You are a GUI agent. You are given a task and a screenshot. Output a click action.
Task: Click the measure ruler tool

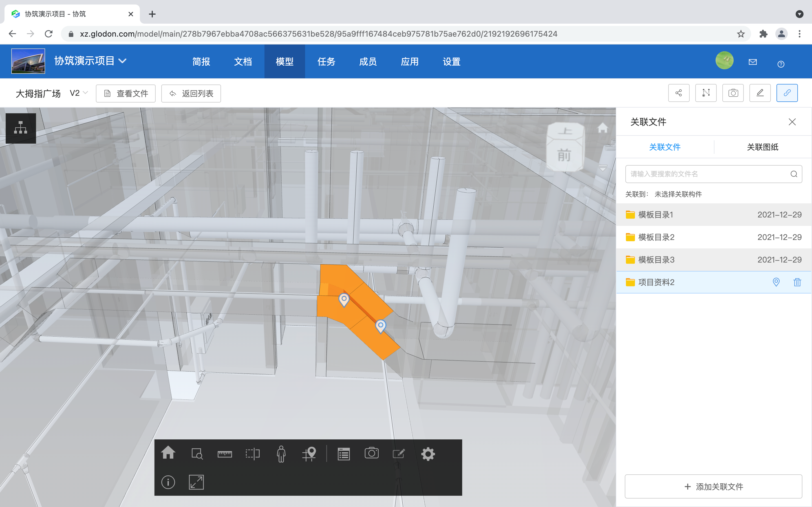click(224, 454)
